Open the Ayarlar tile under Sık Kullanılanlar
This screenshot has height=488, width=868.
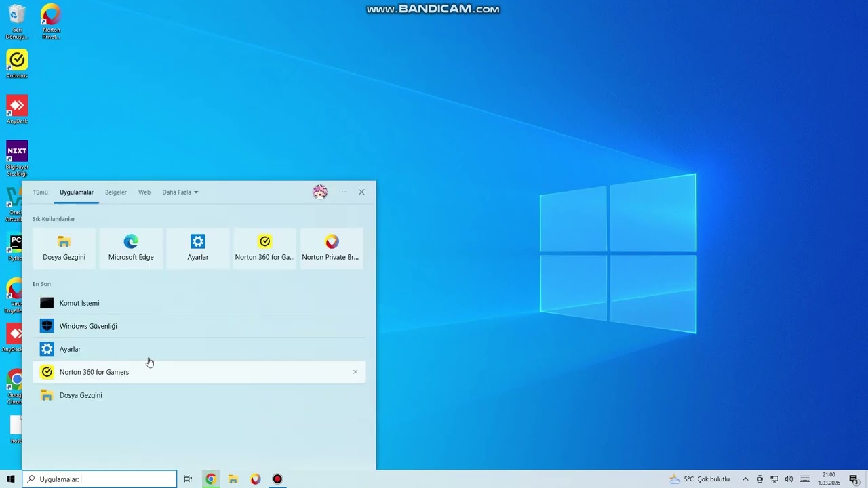[198, 248]
